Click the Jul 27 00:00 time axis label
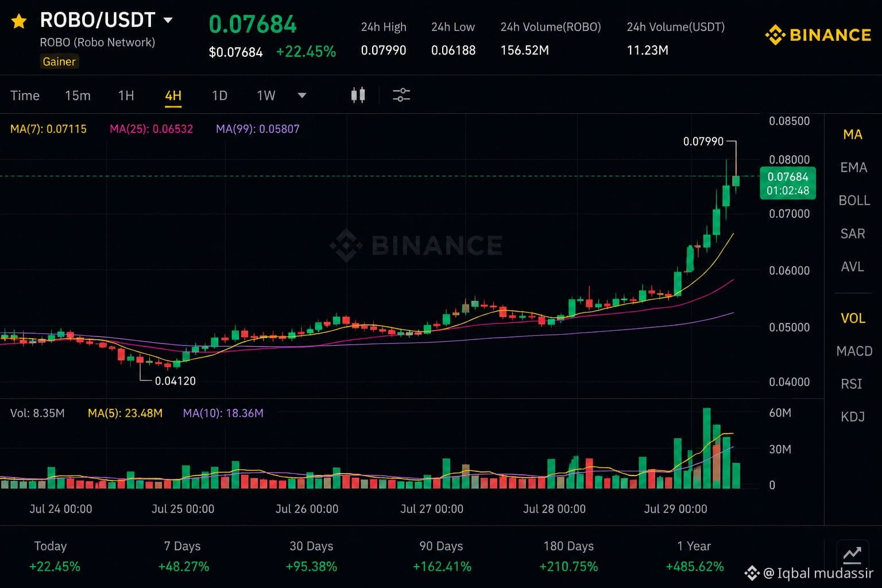Viewport: 882px width, 588px height. [432, 509]
